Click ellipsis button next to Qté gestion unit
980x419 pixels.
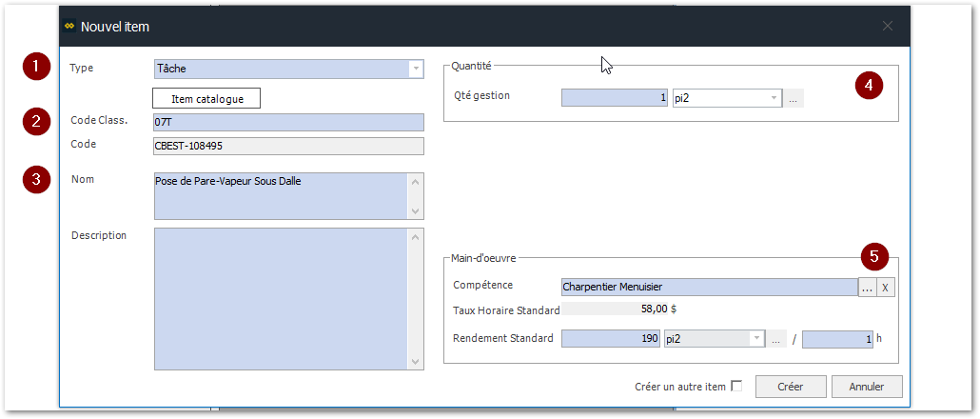point(794,97)
